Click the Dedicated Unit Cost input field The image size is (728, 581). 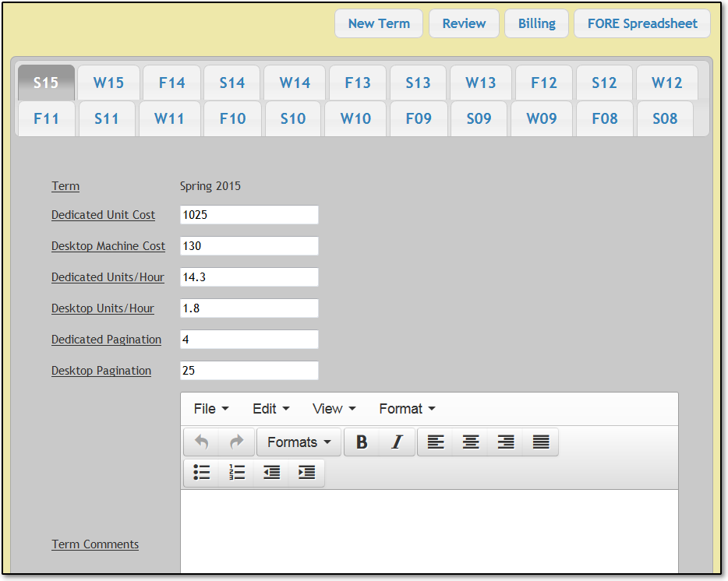(249, 215)
